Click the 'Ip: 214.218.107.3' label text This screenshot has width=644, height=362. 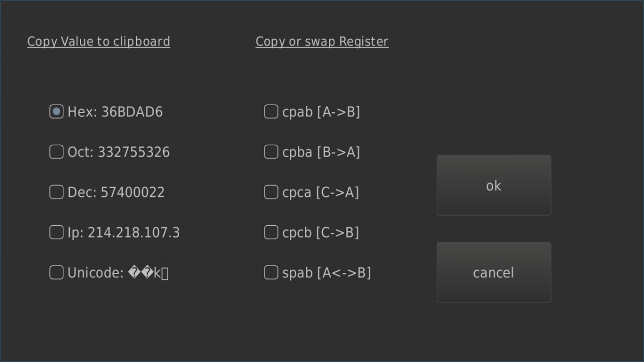tap(123, 233)
